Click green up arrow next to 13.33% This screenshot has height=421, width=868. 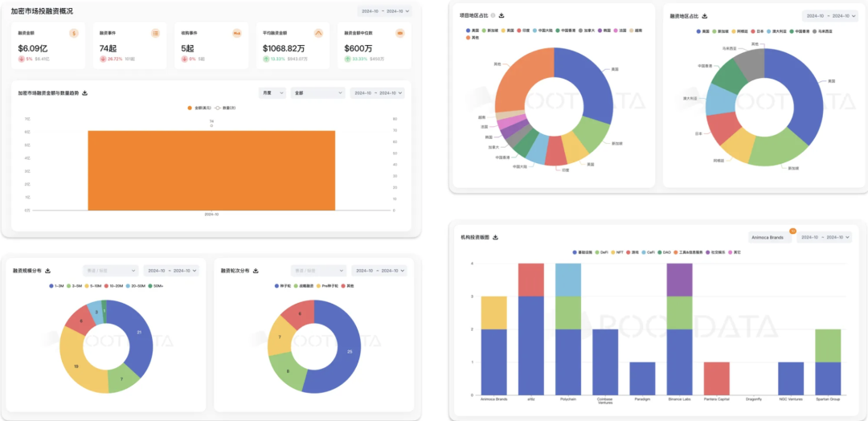click(266, 59)
